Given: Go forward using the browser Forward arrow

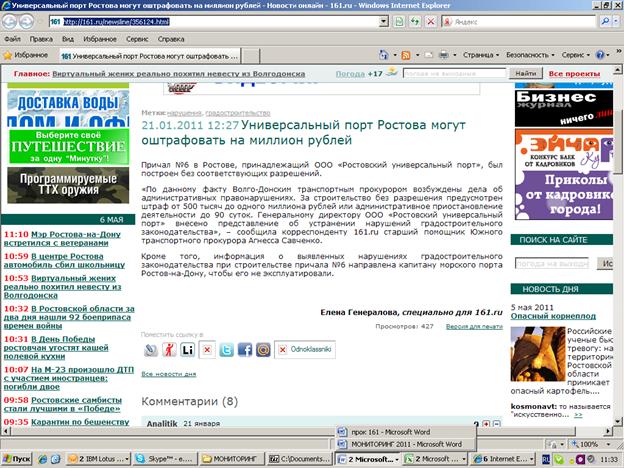Looking at the screenshot, I should (26, 21).
